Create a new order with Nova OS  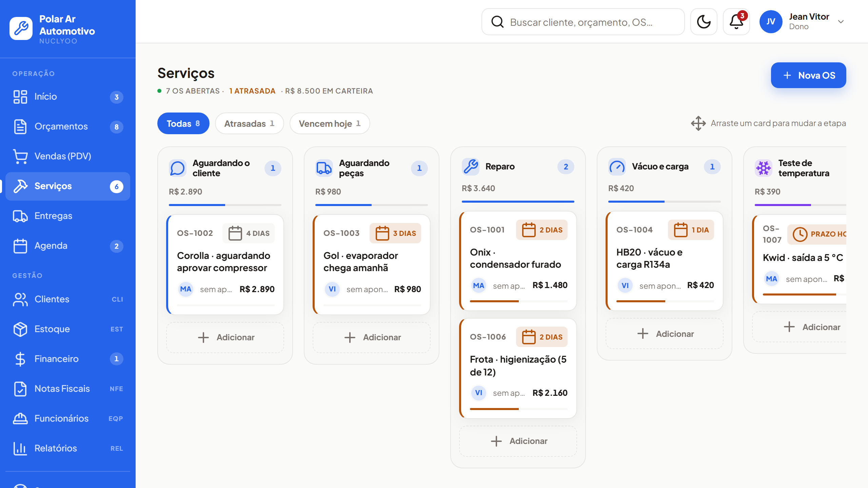coord(808,75)
